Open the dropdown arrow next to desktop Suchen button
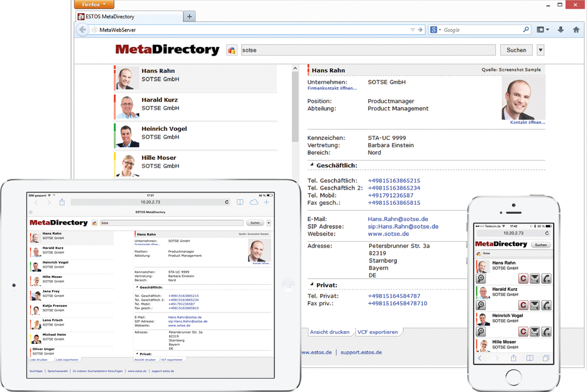The height and width of the screenshot is (392, 587). point(540,50)
